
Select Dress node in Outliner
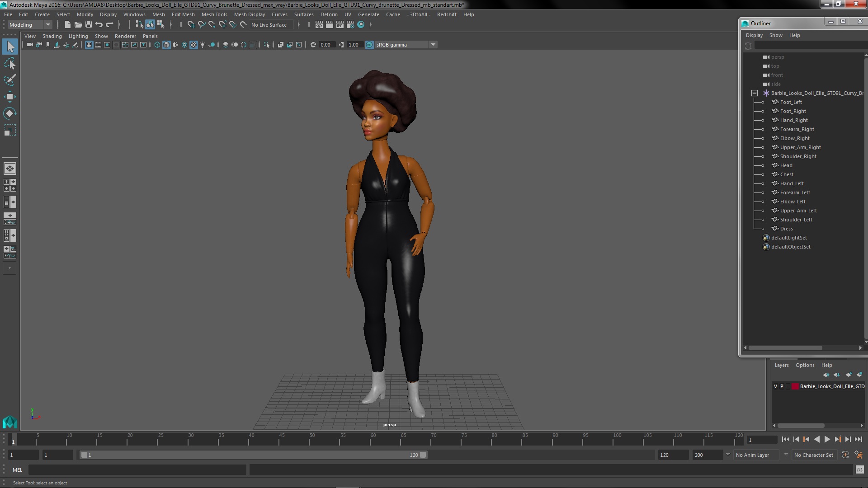(x=786, y=229)
